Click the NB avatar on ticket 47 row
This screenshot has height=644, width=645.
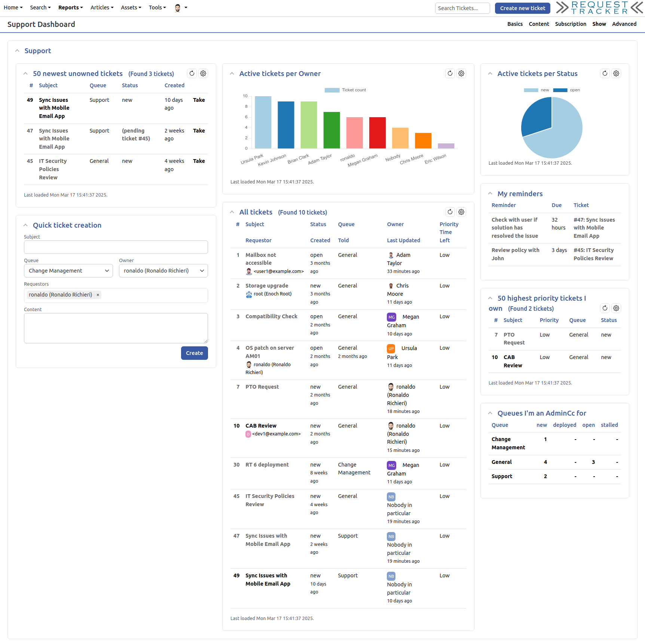click(391, 537)
